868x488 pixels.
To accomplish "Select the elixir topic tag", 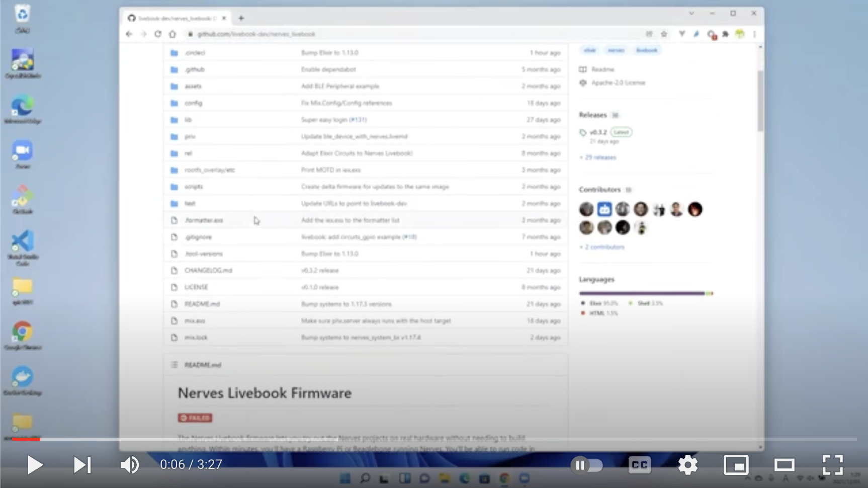I will click(x=590, y=50).
